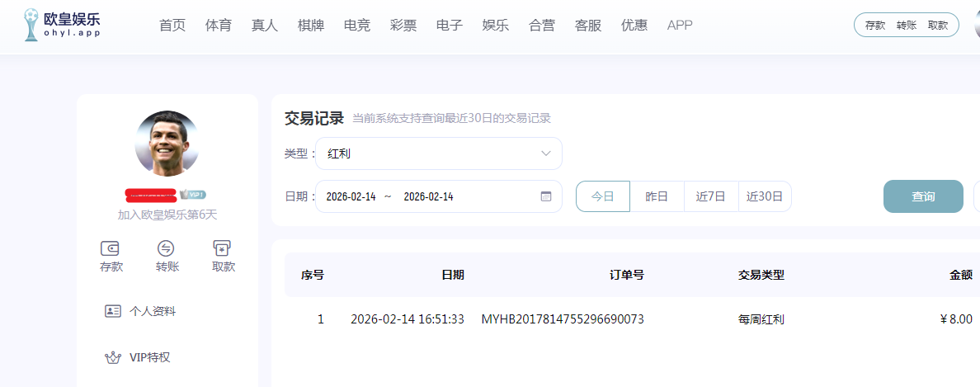Go to the 优惠 navigation tab
Screen dimensions: 980x387
(x=634, y=26)
